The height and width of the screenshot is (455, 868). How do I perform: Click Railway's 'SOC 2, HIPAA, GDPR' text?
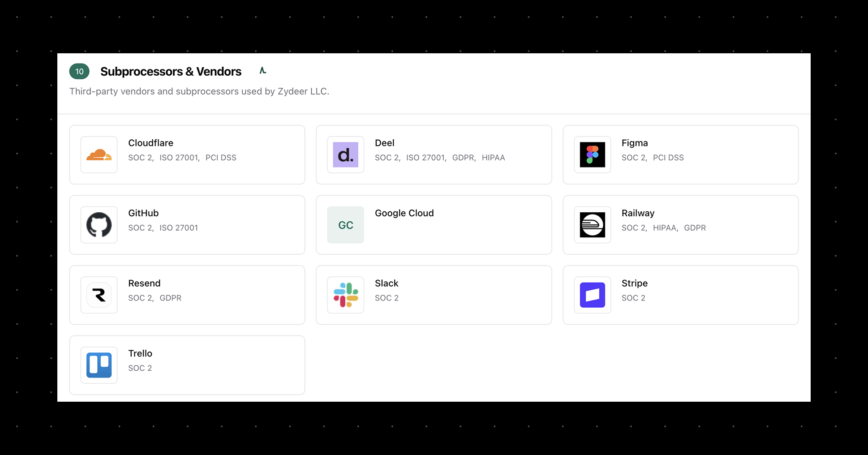pos(663,227)
